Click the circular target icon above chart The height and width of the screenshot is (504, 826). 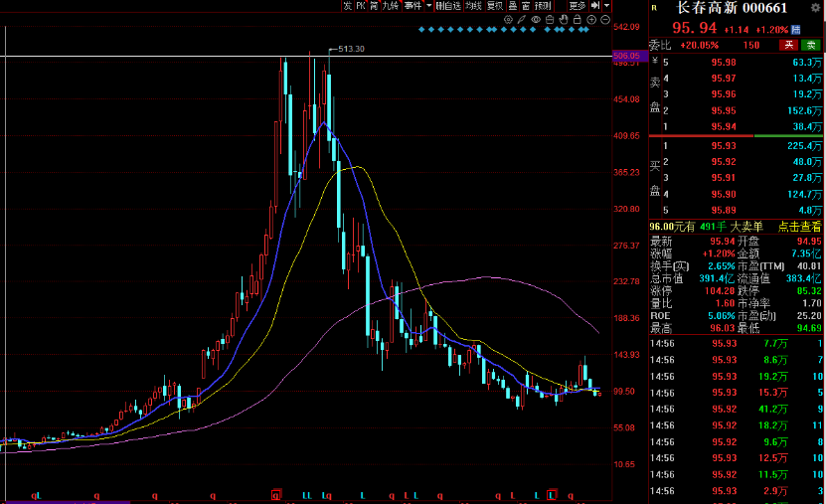508,19
